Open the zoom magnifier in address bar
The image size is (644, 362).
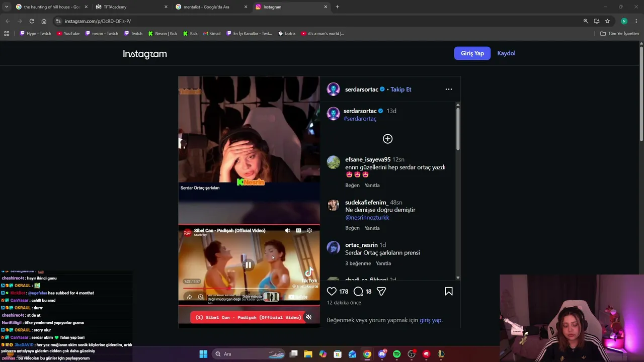[x=586, y=21]
